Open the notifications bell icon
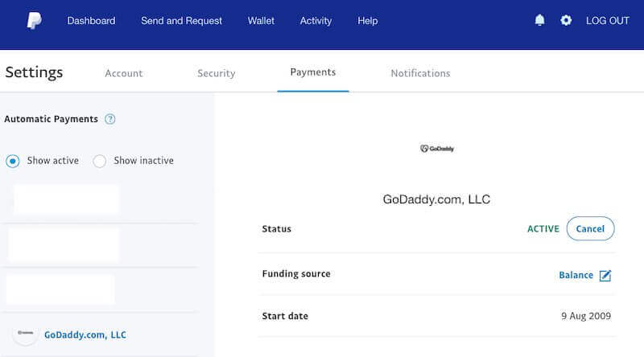The image size is (644, 357). click(x=539, y=20)
